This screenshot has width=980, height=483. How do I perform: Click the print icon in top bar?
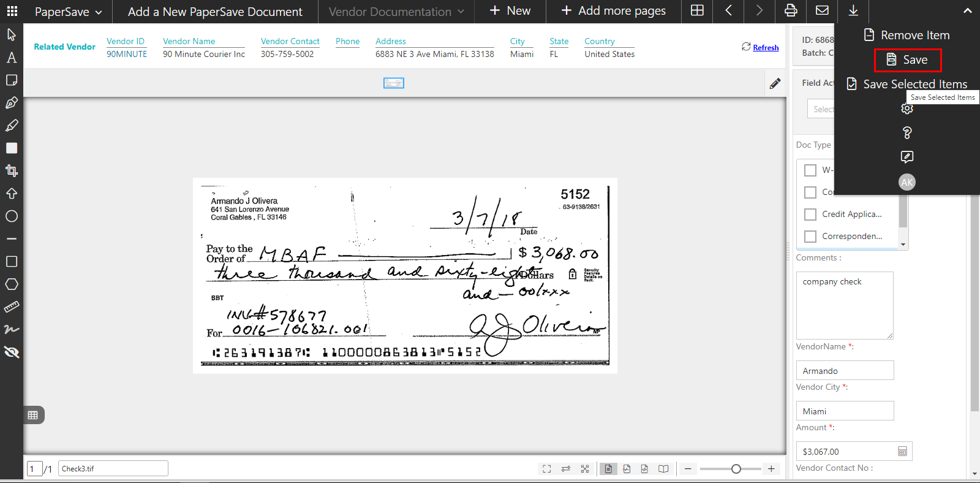point(791,11)
